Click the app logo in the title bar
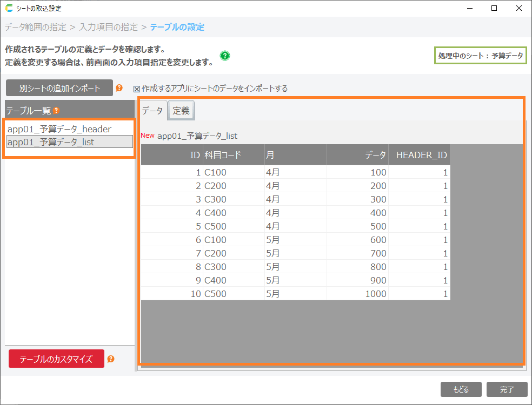 click(x=9, y=8)
